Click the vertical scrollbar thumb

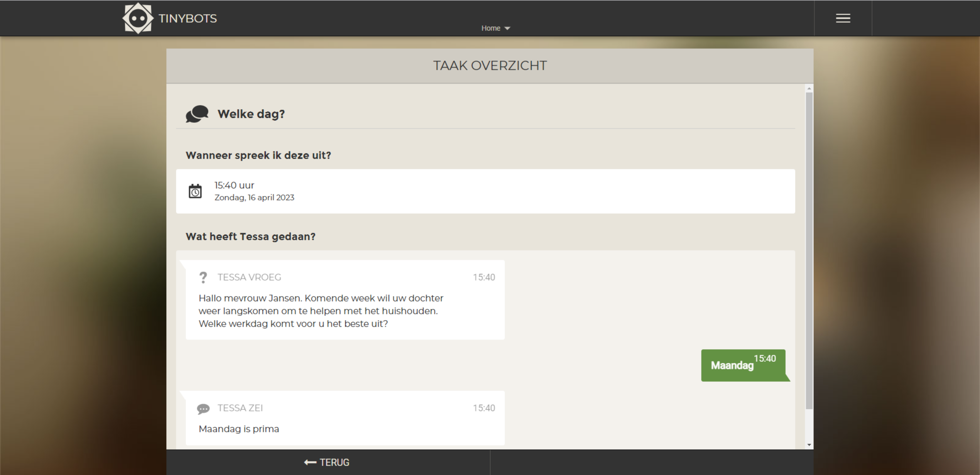[809, 251]
